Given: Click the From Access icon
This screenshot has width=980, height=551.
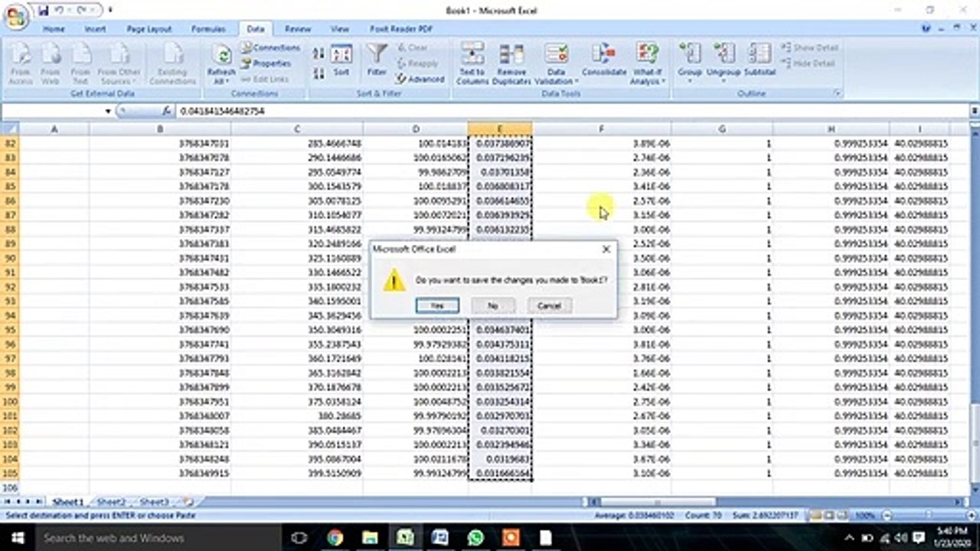Looking at the screenshot, I should point(21,64).
